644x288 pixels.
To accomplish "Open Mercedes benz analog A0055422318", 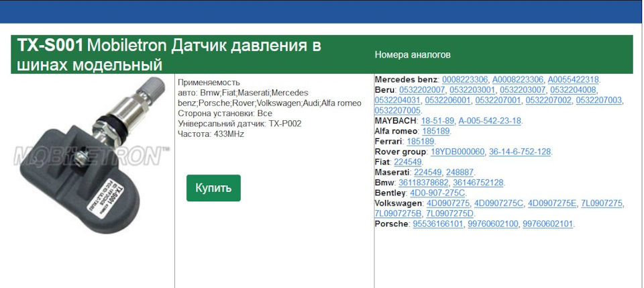I will tap(574, 80).
